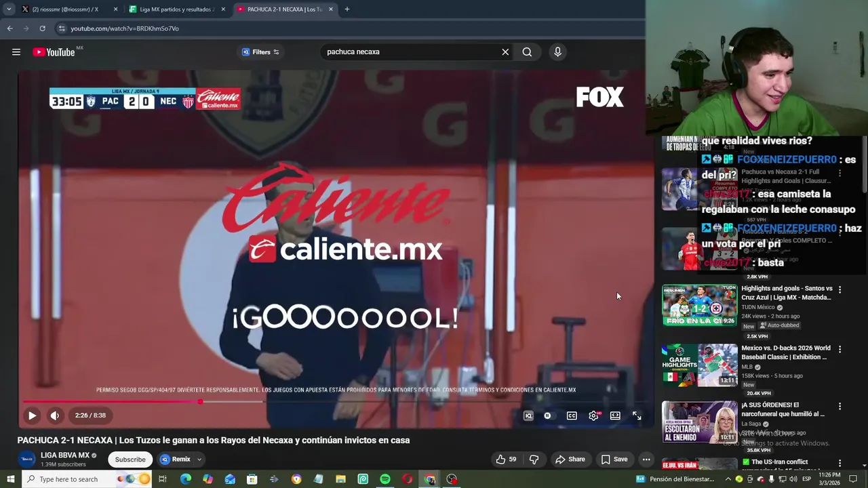Switch to theater mode
This screenshot has width=868, height=488.
615,415
